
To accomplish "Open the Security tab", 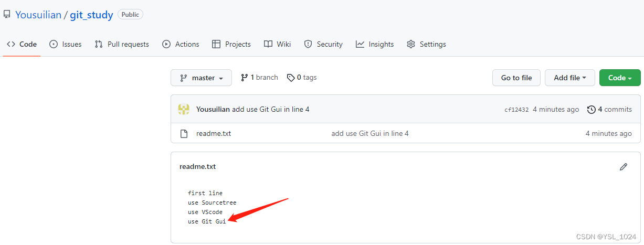I will (x=323, y=44).
